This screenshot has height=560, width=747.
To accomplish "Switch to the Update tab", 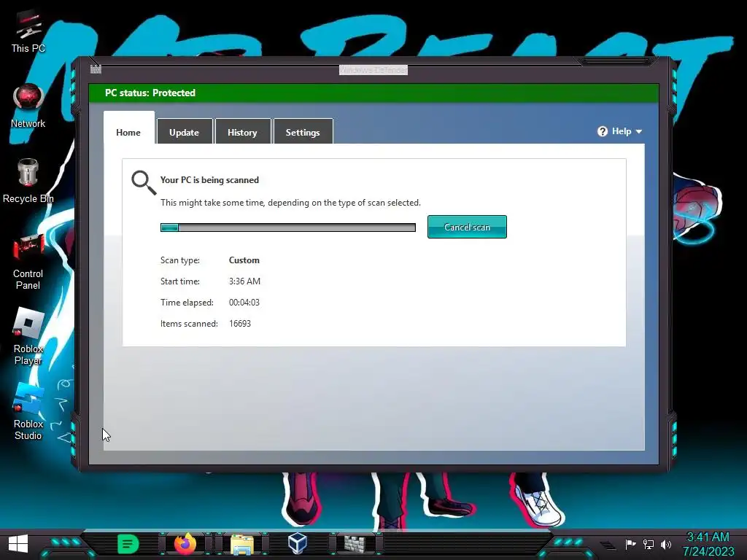I will pyautogui.click(x=185, y=131).
